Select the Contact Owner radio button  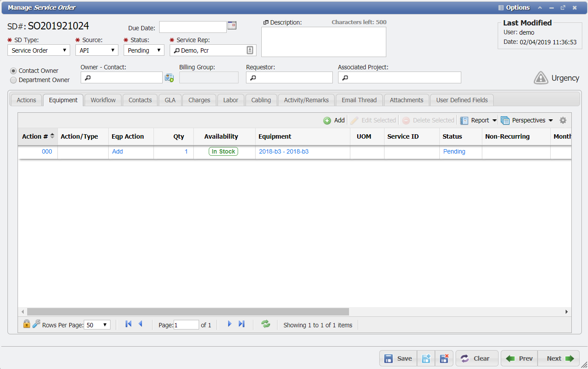point(14,71)
